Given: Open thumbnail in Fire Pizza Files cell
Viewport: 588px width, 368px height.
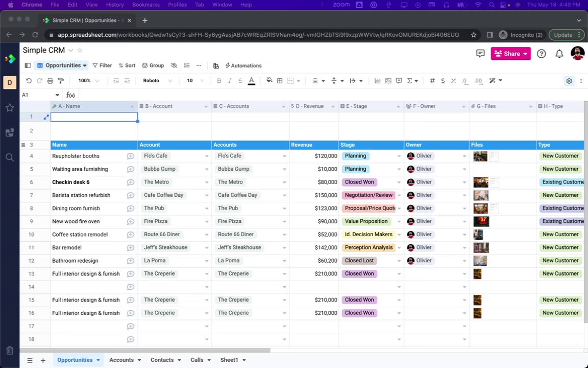Looking at the screenshot, I should [481, 221].
